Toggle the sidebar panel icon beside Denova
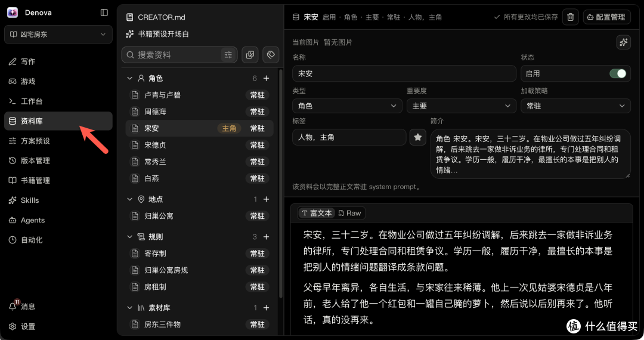 click(x=104, y=13)
